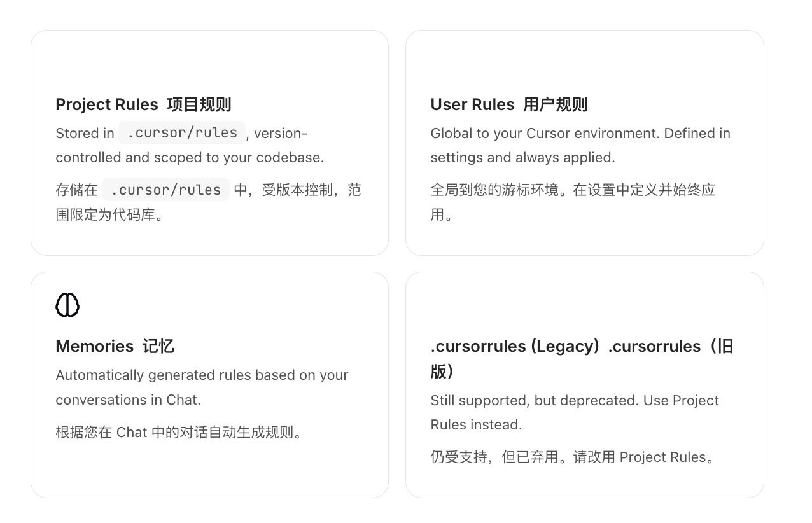Viewport: 812px width, 523px height.
Task: Click '根据您在 Chat 中的对话自动生成规则' text
Action: click(179, 433)
